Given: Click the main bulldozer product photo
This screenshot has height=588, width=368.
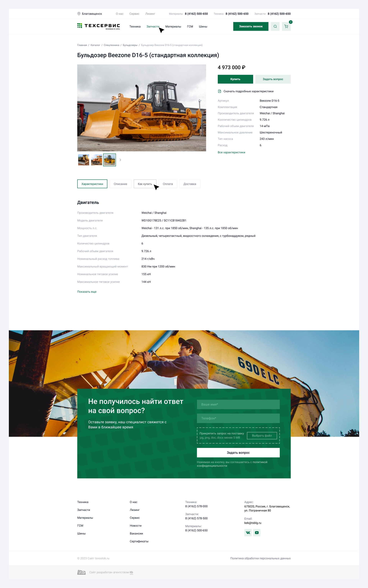Looking at the screenshot, I should point(142,108).
